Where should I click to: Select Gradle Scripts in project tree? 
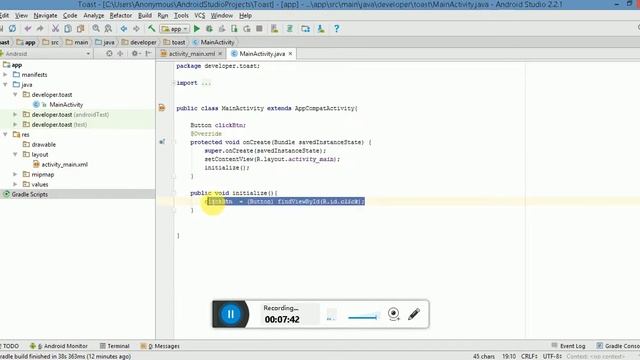coord(29,194)
